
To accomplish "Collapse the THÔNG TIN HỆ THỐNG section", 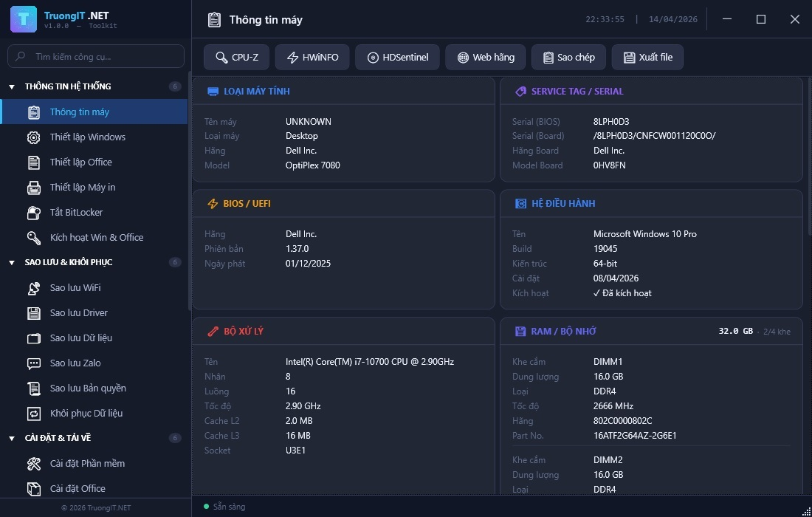I will (x=12, y=87).
